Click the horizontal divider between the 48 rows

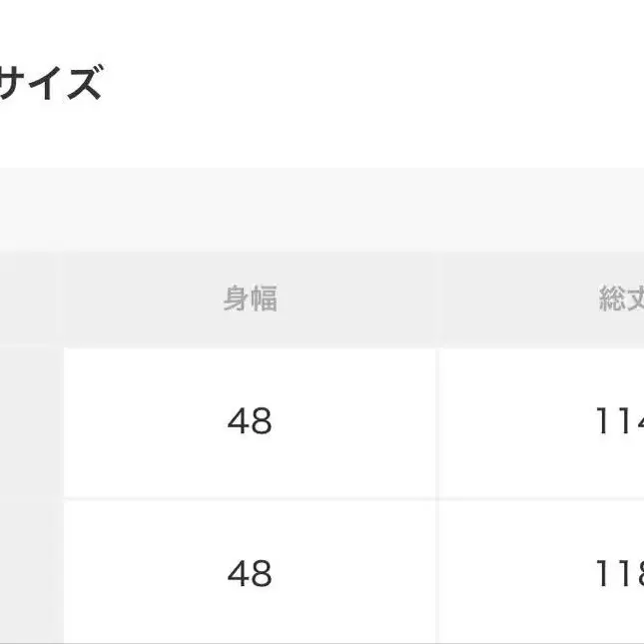250,498
